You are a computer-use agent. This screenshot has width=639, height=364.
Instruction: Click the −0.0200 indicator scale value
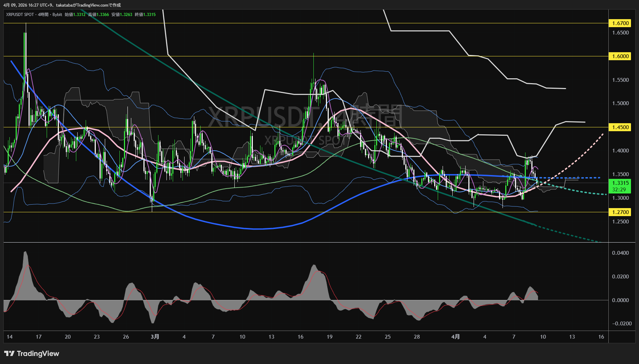622,324
